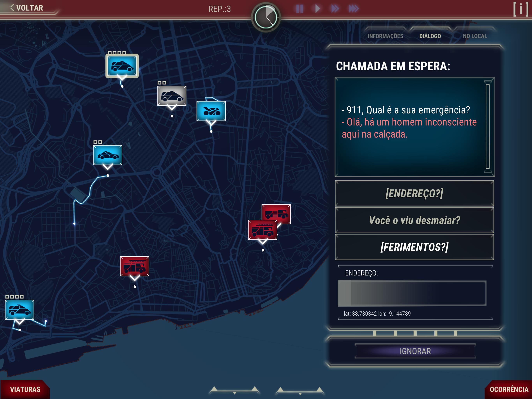Click the "911, Qual é a sua emergência?" line
The height and width of the screenshot is (399, 532).
[x=406, y=110]
